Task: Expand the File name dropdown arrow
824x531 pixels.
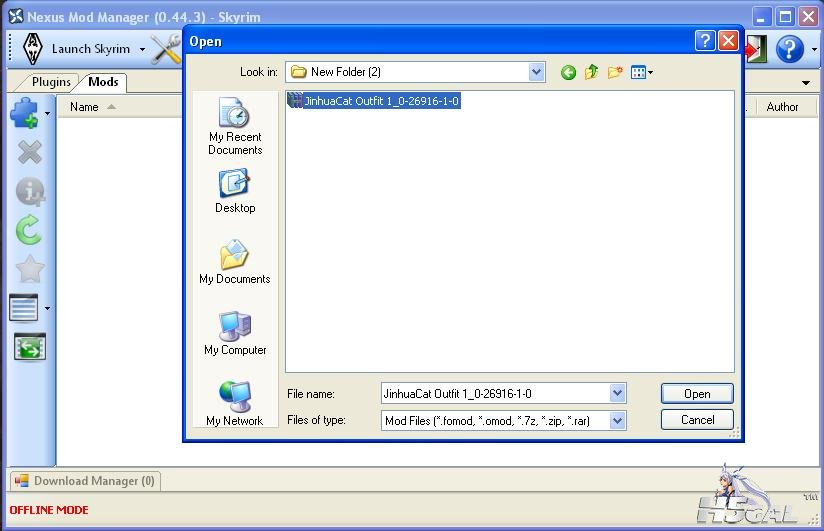Action: pos(617,393)
